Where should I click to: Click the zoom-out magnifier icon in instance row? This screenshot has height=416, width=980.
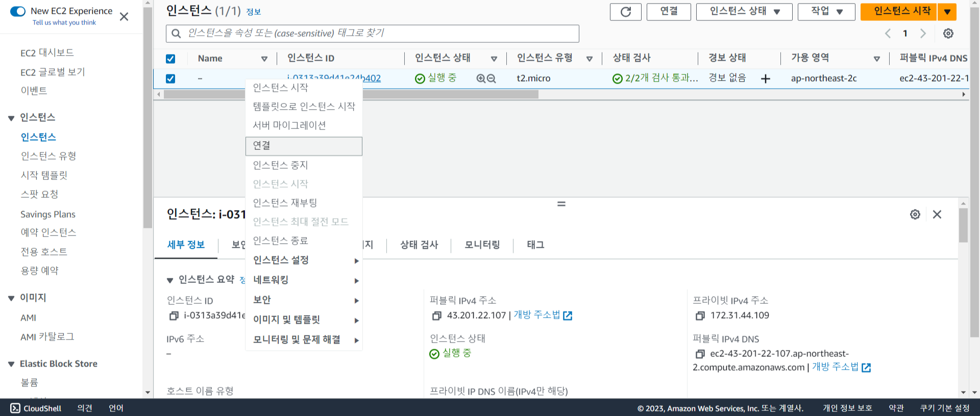tap(491, 79)
